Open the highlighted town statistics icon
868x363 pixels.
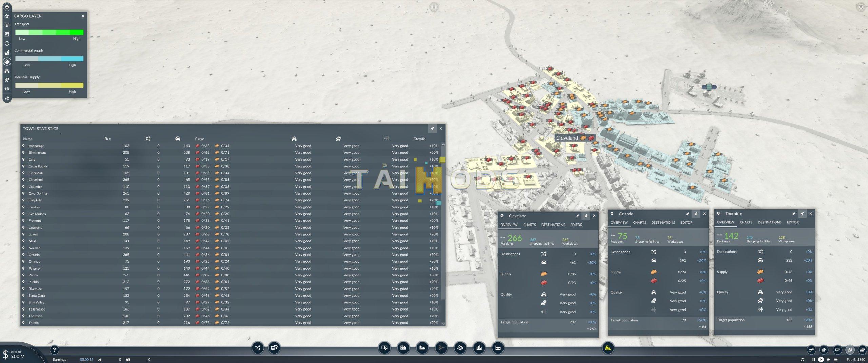pos(850,350)
